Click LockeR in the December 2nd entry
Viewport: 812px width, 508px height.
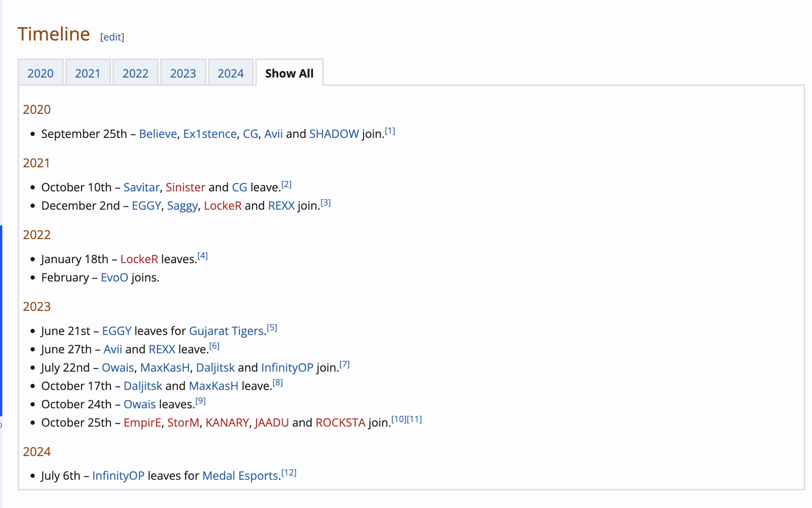point(223,205)
